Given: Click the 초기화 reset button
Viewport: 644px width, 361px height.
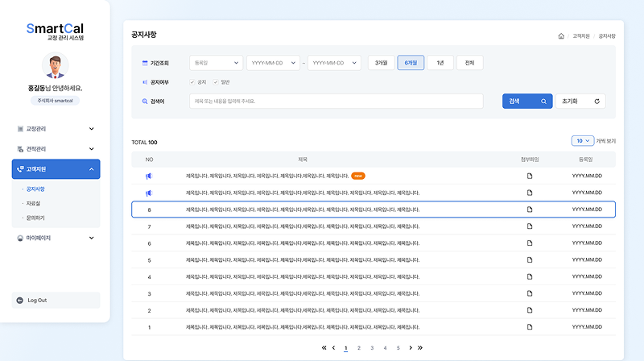Looking at the screenshot, I should pos(580,102).
